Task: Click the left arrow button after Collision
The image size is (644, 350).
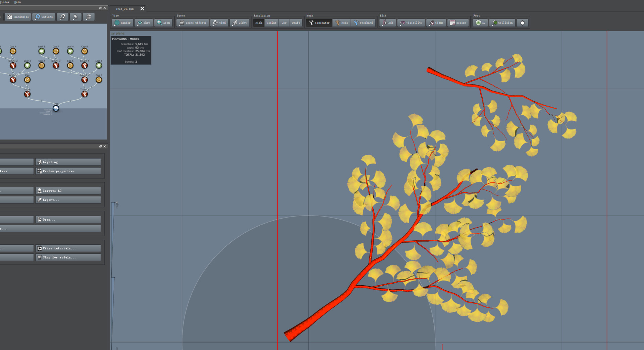Action: pyautogui.click(x=522, y=23)
